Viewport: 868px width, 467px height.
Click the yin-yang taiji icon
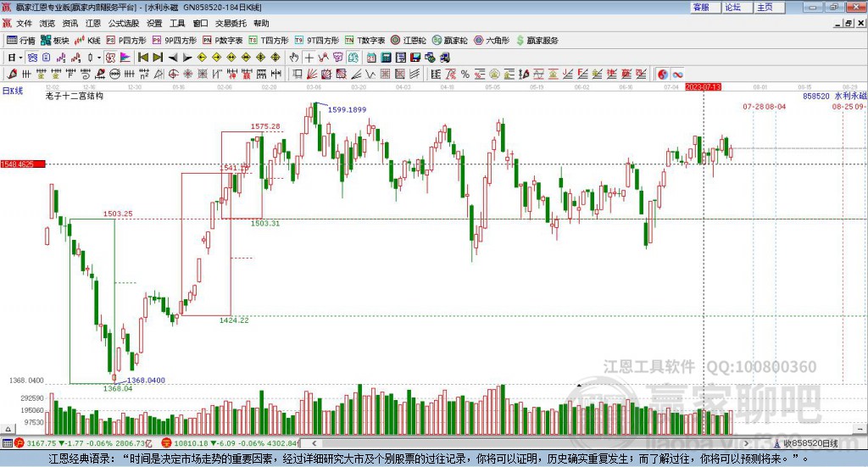click(x=663, y=74)
